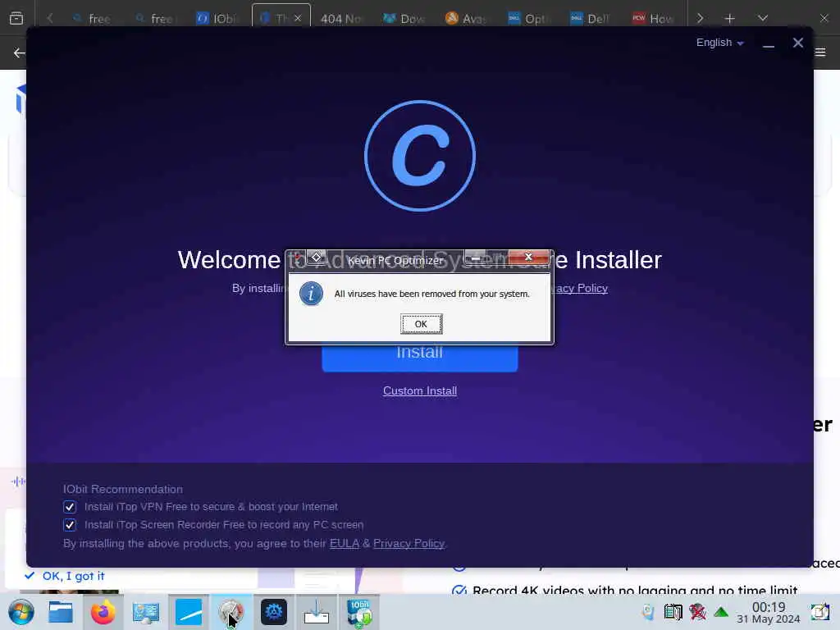Image resolution: width=840 pixels, height=630 pixels.
Task: Click the clipboard system tray icon
Action: [x=673, y=612]
